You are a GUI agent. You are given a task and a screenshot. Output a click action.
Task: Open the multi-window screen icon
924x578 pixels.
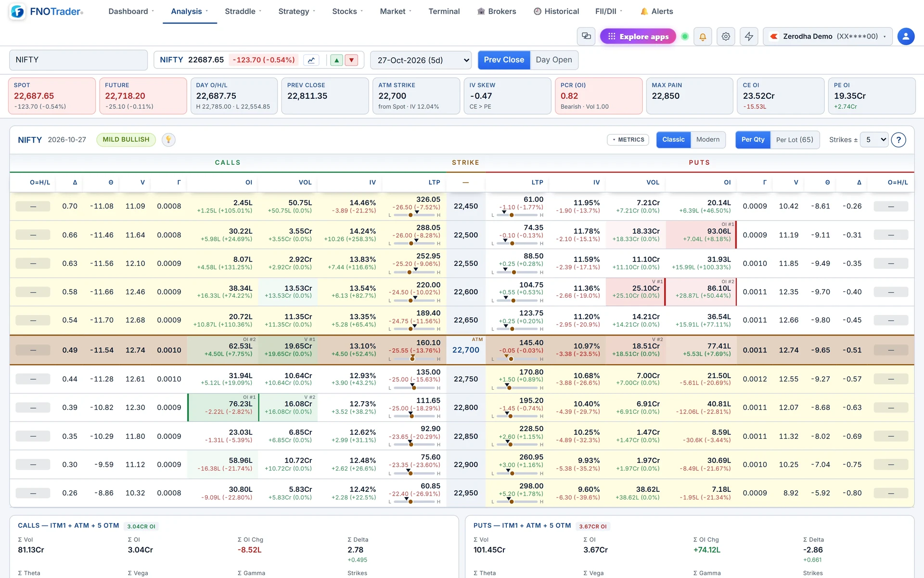pos(586,36)
